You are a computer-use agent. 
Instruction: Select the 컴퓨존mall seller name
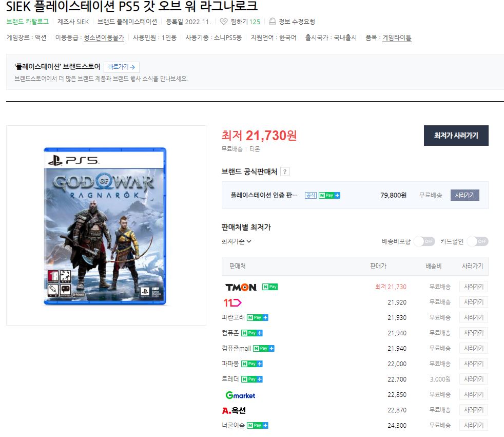tap(236, 348)
